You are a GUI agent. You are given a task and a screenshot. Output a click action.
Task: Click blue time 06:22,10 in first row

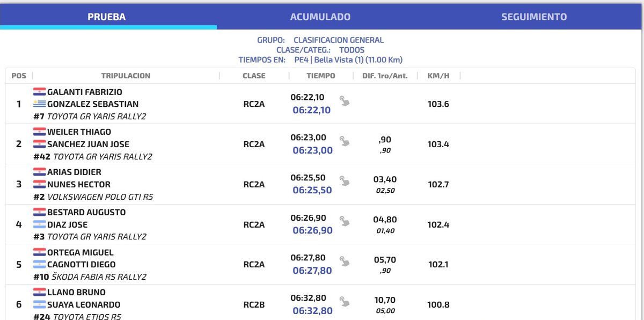point(312,110)
